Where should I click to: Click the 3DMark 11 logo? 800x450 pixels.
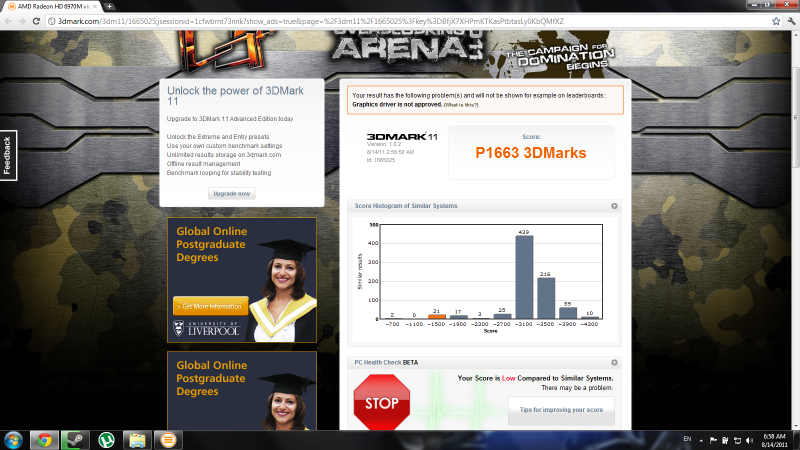pos(402,137)
